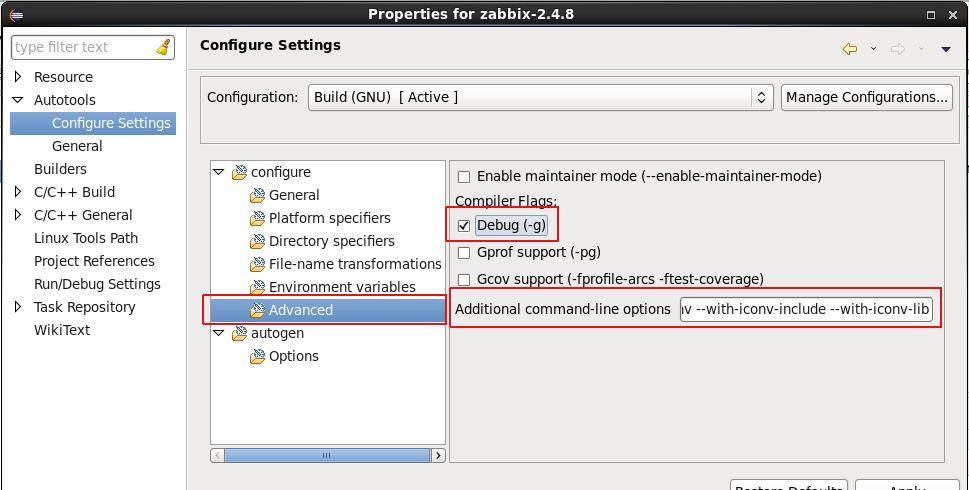Click the clear filter text broom icon
The image size is (969, 490).
point(163,47)
